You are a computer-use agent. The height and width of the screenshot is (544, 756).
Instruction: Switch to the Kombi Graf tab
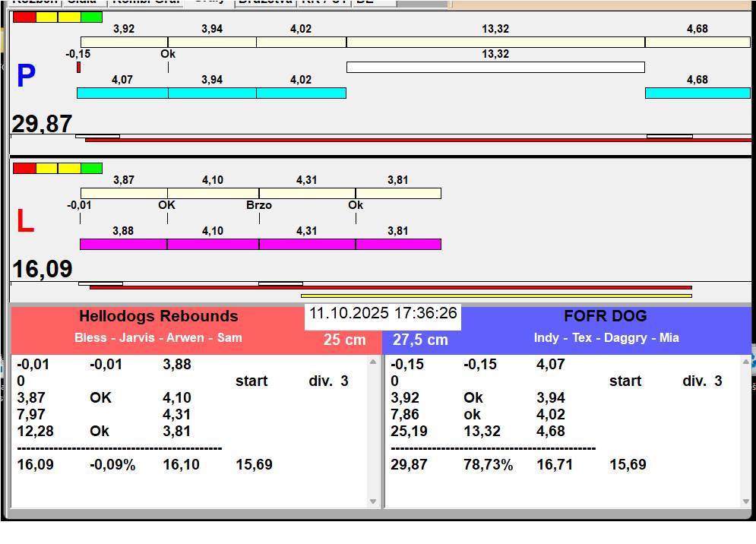pyautogui.click(x=145, y=2)
